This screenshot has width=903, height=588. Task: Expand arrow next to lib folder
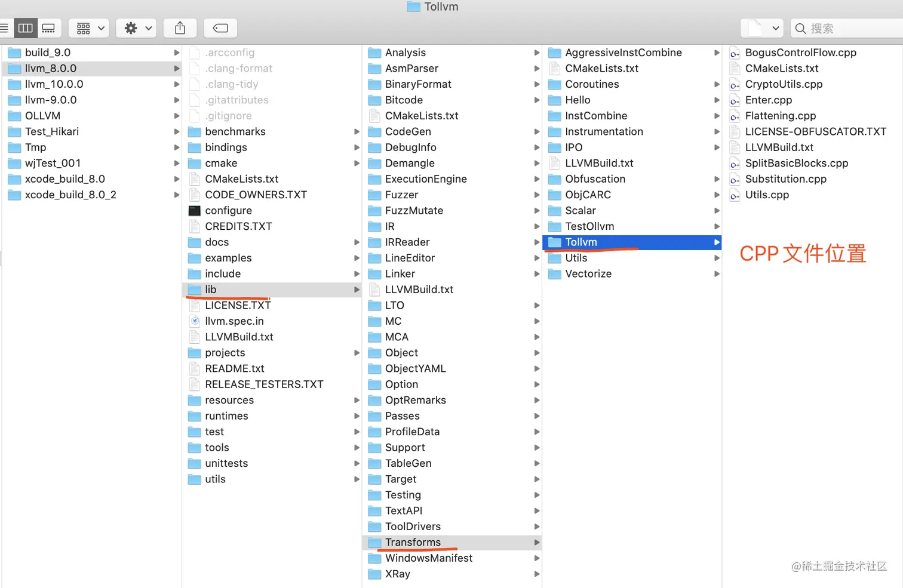coord(357,290)
